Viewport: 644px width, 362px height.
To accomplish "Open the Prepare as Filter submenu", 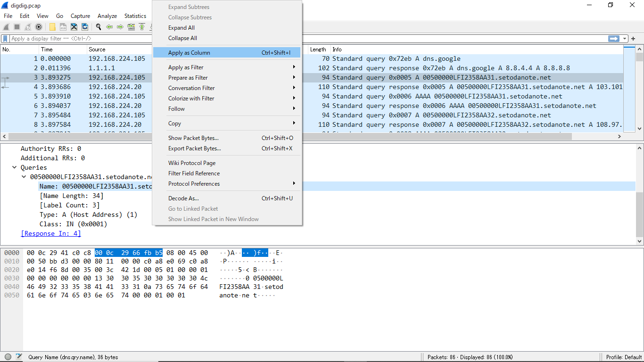I will [x=227, y=78].
